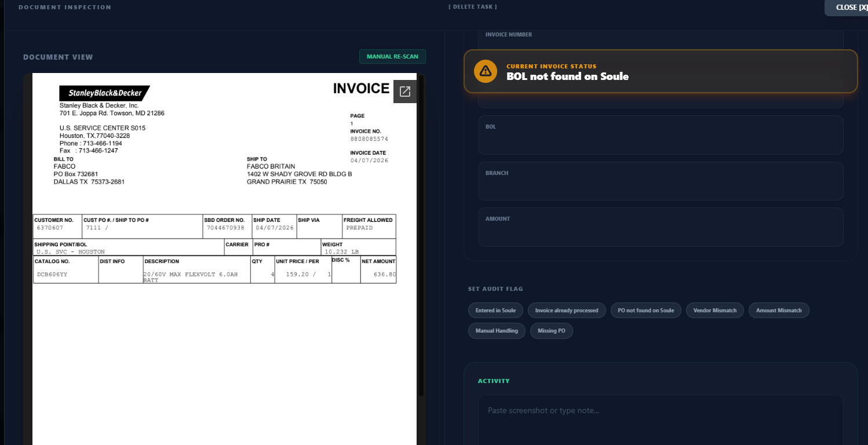Click the unit price 159.20
The width and height of the screenshot is (868, 445).
pyautogui.click(x=297, y=274)
